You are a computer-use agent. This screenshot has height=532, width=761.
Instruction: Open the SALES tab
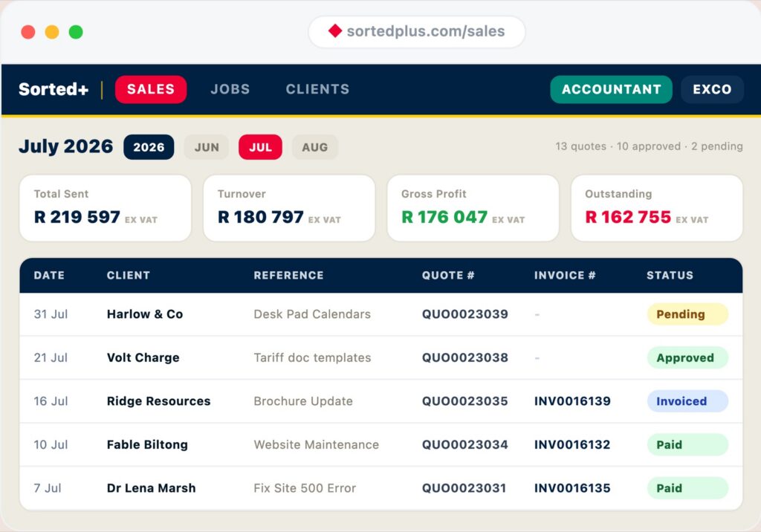coord(150,89)
